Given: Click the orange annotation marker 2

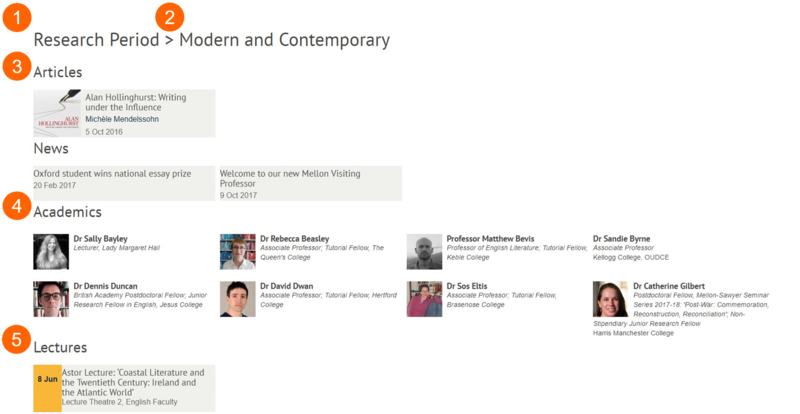Looking at the screenshot, I should pos(169,17).
